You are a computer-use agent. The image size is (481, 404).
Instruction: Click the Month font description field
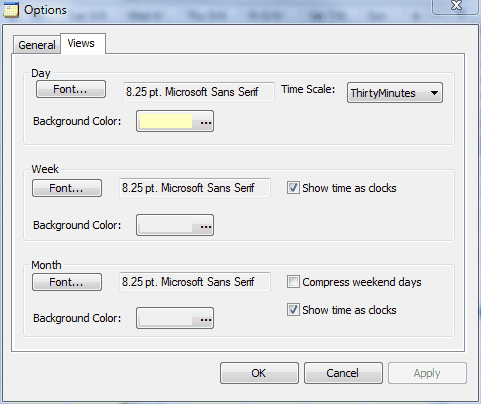click(195, 282)
